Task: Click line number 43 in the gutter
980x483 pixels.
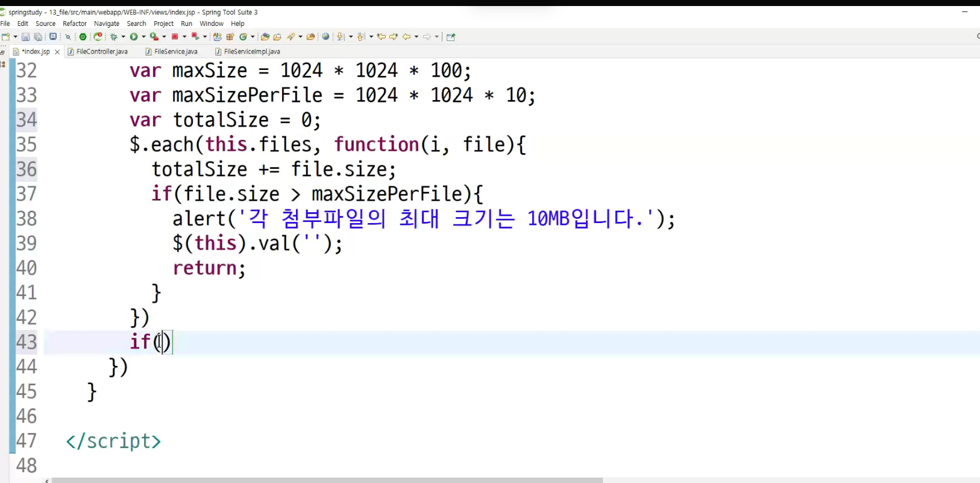Action: tap(27, 342)
